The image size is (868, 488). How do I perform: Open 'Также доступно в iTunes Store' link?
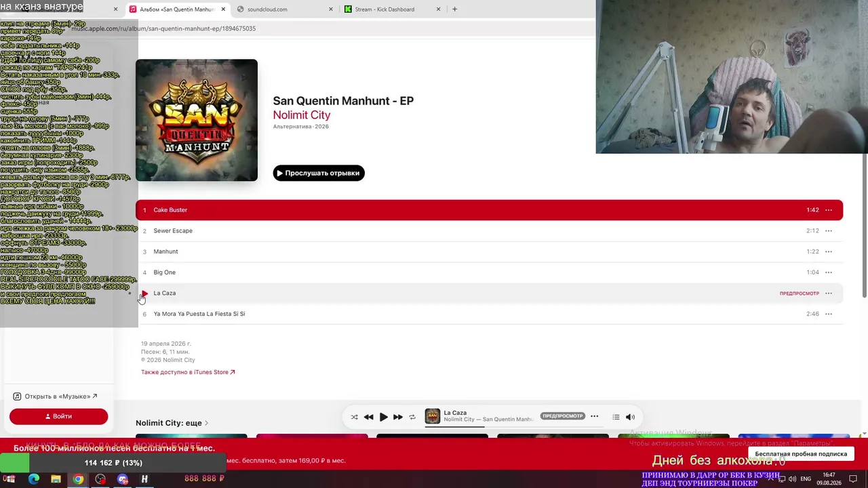(x=188, y=372)
